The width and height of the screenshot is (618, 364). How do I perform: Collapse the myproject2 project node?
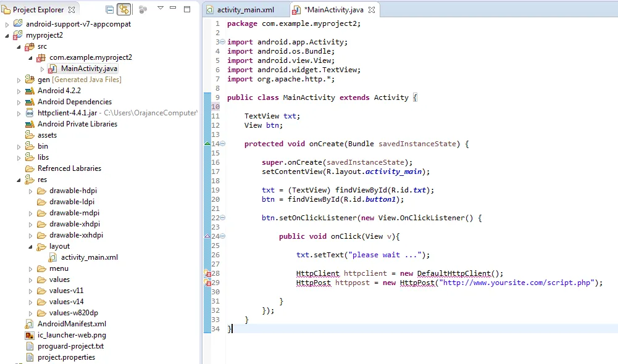pyautogui.click(x=7, y=35)
